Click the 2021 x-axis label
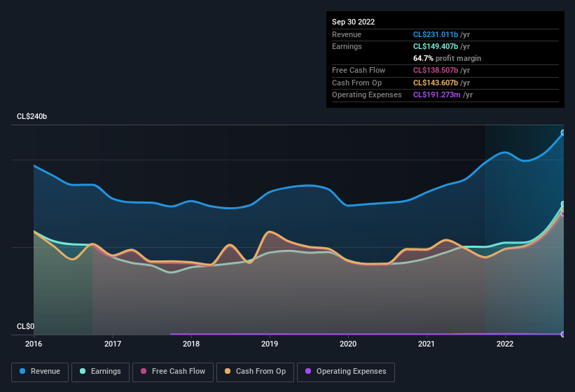This screenshot has height=392, width=575. (x=427, y=344)
